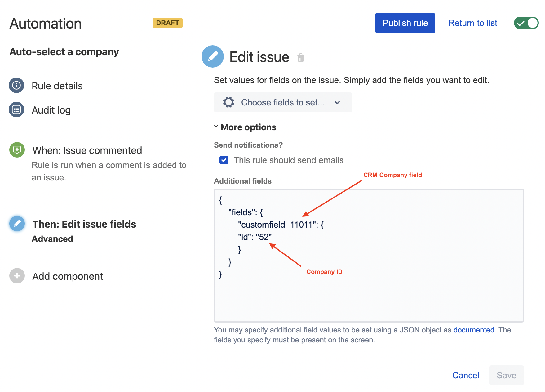Click the Choose fields dropdown chevron arrow
This screenshot has width=545, height=392.
coord(337,103)
